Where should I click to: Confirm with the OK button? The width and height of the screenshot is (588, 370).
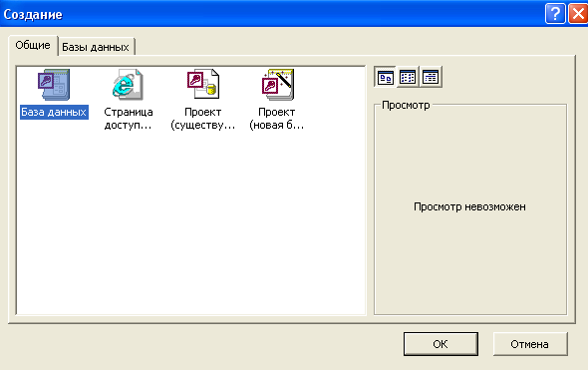pos(441,344)
